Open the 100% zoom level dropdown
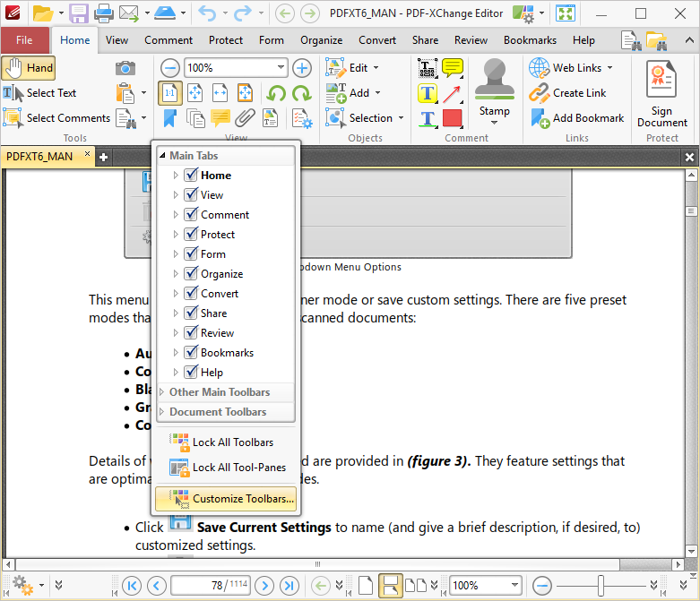The image size is (700, 601). (x=281, y=68)
